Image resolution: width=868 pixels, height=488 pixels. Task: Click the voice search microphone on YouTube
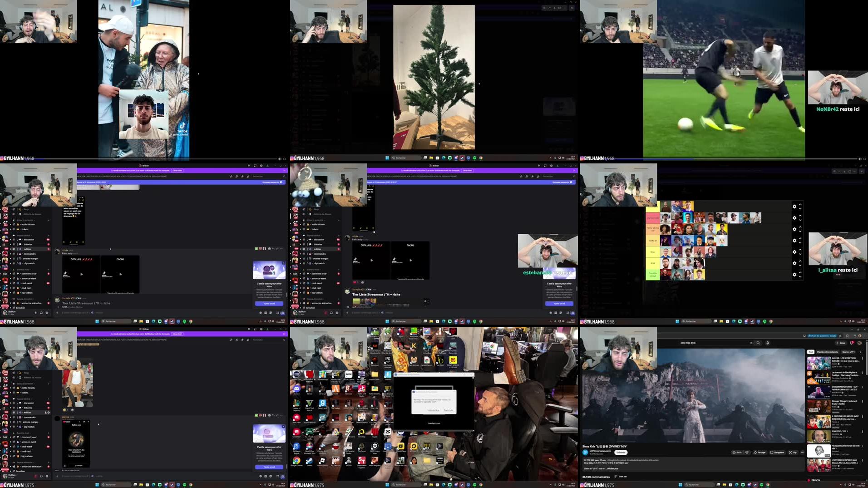pyautogui.click(x=767, y=343)
